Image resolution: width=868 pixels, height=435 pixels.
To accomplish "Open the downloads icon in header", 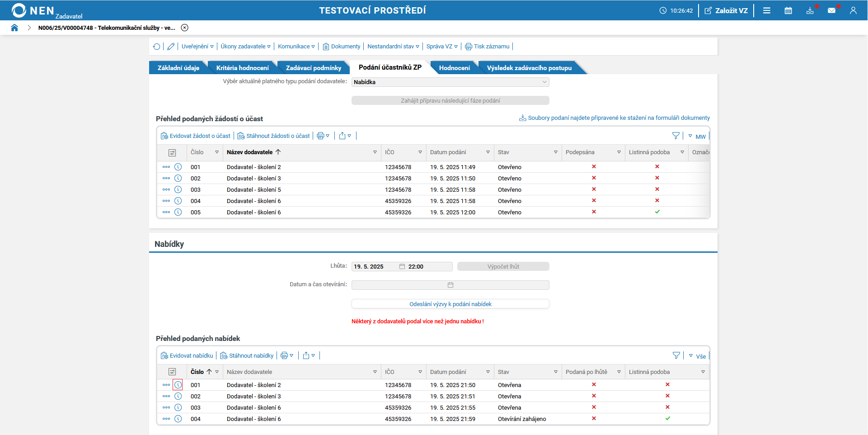I will pos(810,10).
